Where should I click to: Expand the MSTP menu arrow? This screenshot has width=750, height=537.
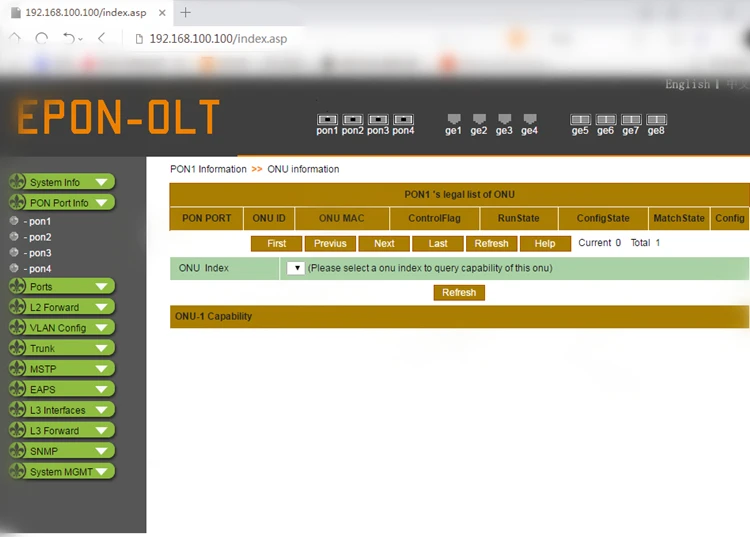pos(101,369)
